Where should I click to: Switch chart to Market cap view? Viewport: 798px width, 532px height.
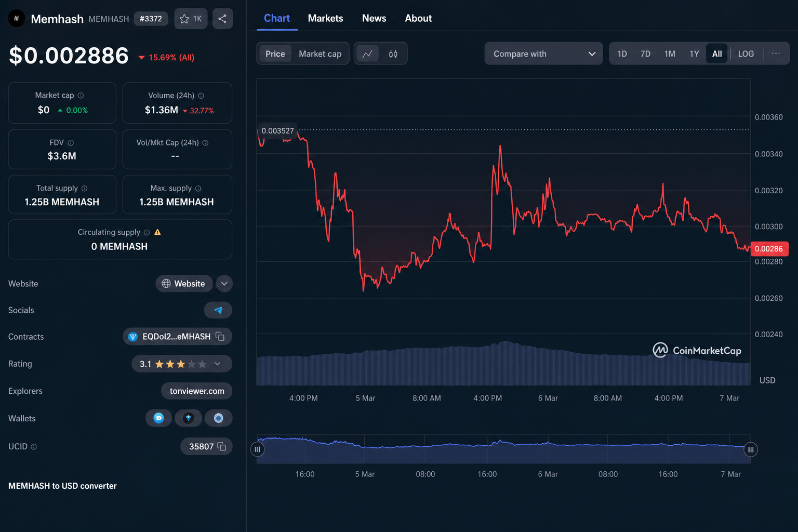click(x=320, y=54)
